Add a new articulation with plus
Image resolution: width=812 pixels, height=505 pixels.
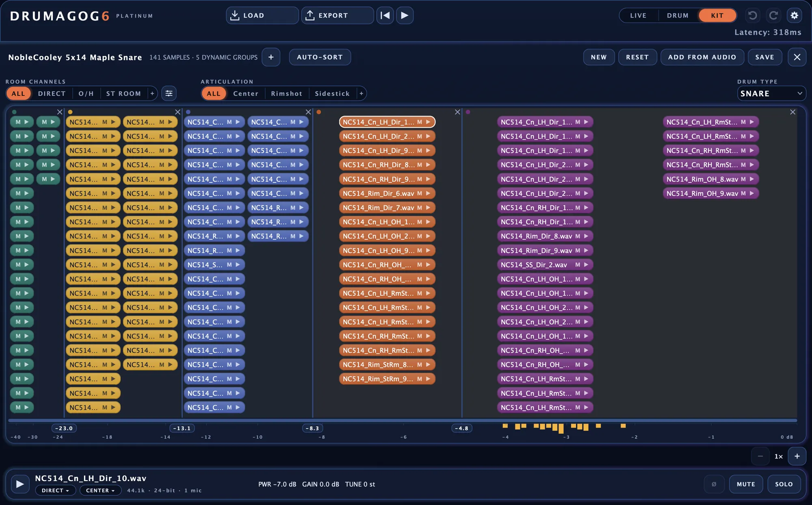pos(361,93)
